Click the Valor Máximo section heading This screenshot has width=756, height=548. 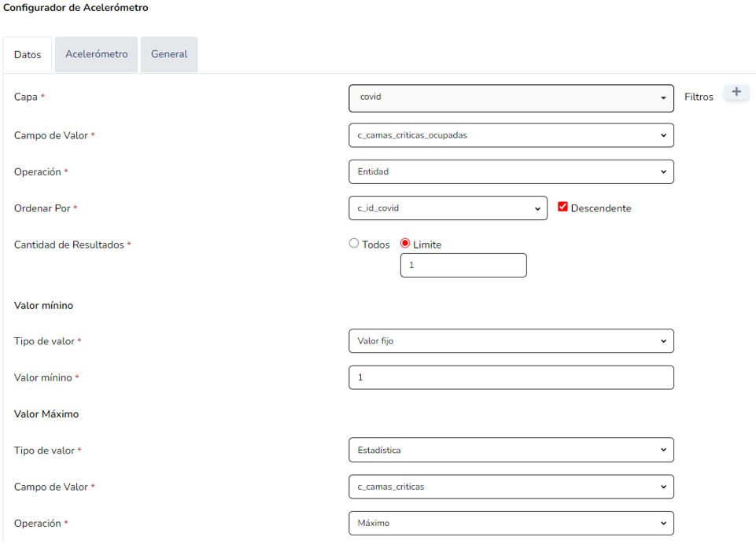click(x=46, y=414)
